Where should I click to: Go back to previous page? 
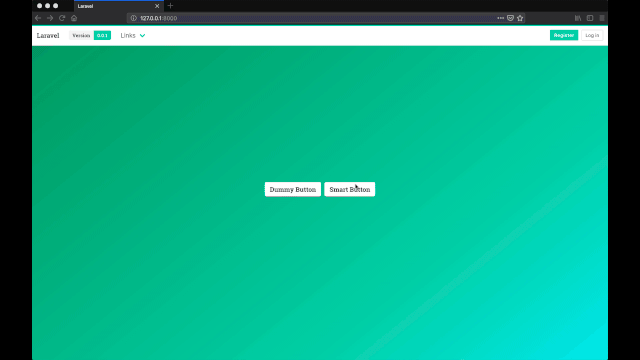(38, 18)
